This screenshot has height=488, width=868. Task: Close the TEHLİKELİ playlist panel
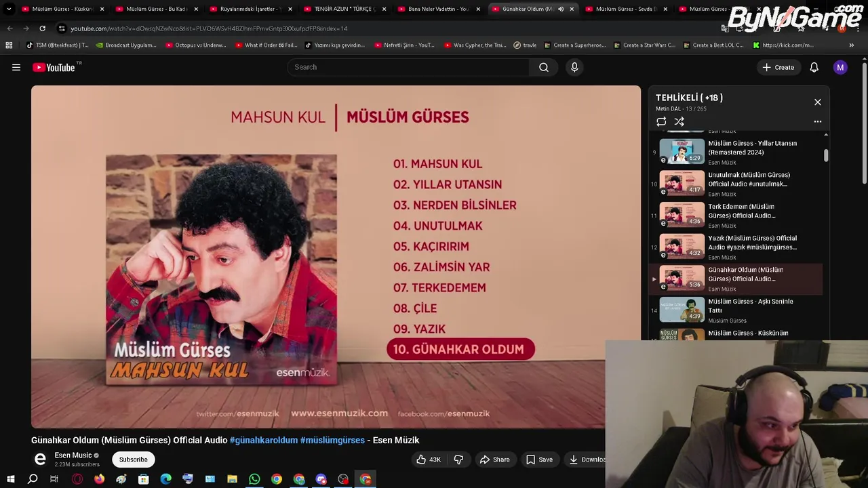pos(818,102)
